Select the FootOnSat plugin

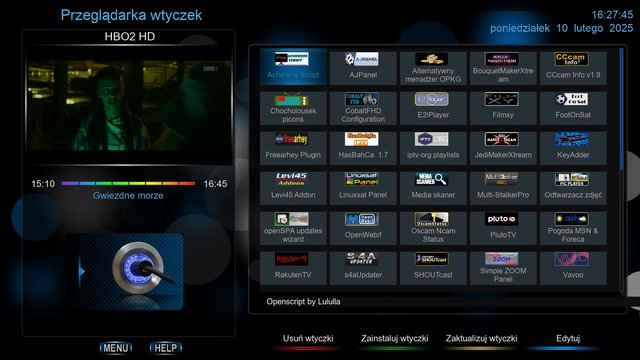tap(573, 107)
